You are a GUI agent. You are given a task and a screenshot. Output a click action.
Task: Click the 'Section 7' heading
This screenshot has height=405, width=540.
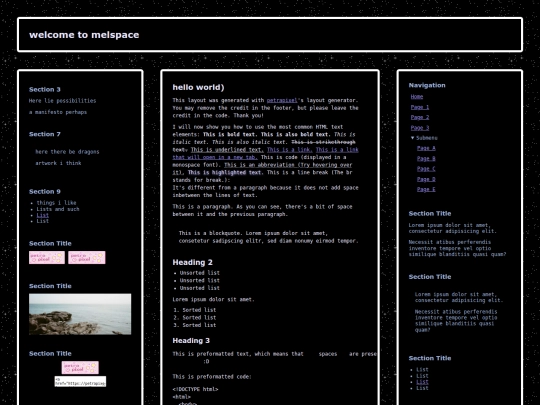(x=45, y=134)
